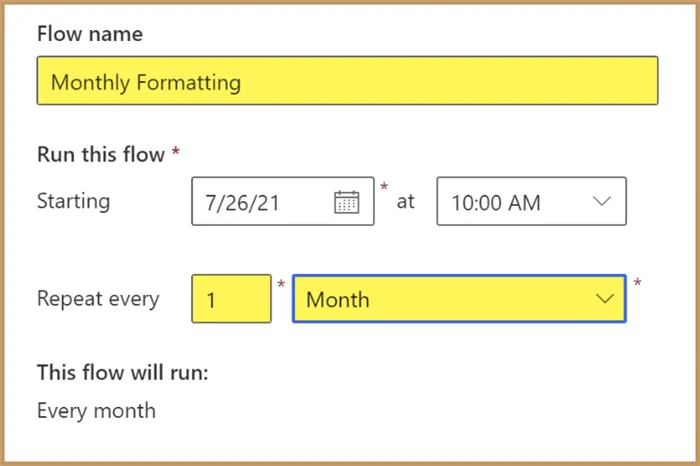Image resolution: width=700 pixels, height=466 pixels.
Task: Focus the Flow name text box
Action: tap(347, 81)
